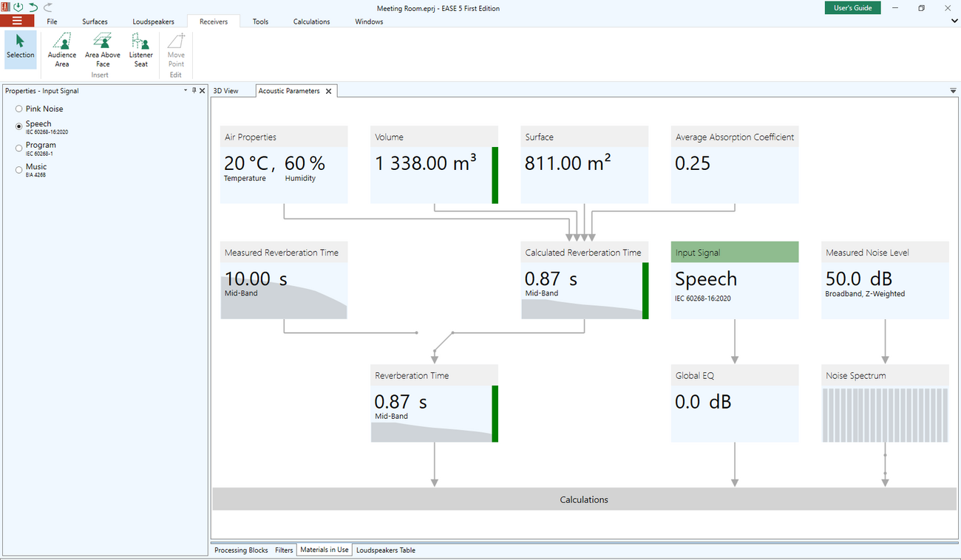Collapse the ribbon with the chevron

tap(954, 21)
